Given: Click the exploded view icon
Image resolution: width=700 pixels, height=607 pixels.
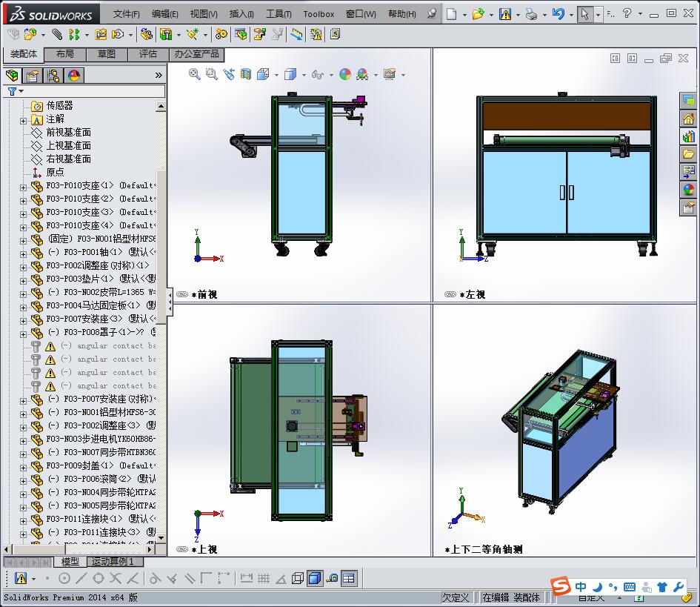Looking at the screenshot, I should [x=259, y=34].
